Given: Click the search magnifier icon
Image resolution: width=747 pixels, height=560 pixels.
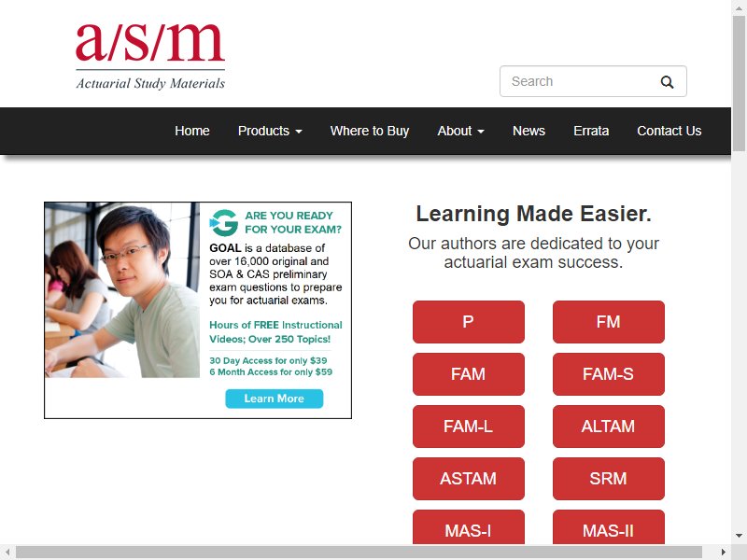Looking at the screenshot, I should [x=667, y=82].
